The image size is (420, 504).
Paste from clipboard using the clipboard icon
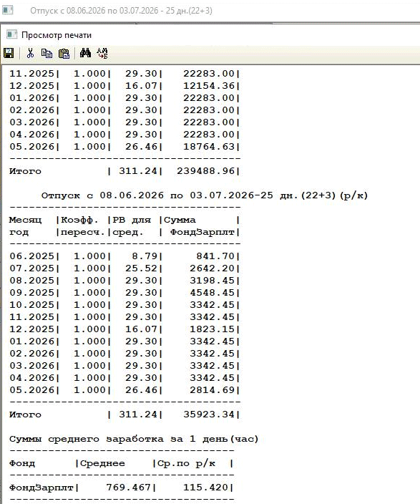click(64, 54)
